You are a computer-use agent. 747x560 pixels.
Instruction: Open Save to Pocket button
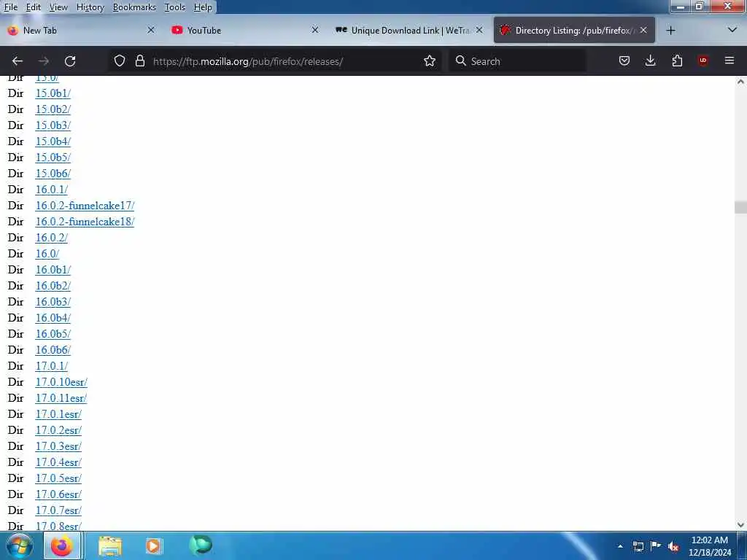coord(624,61)
